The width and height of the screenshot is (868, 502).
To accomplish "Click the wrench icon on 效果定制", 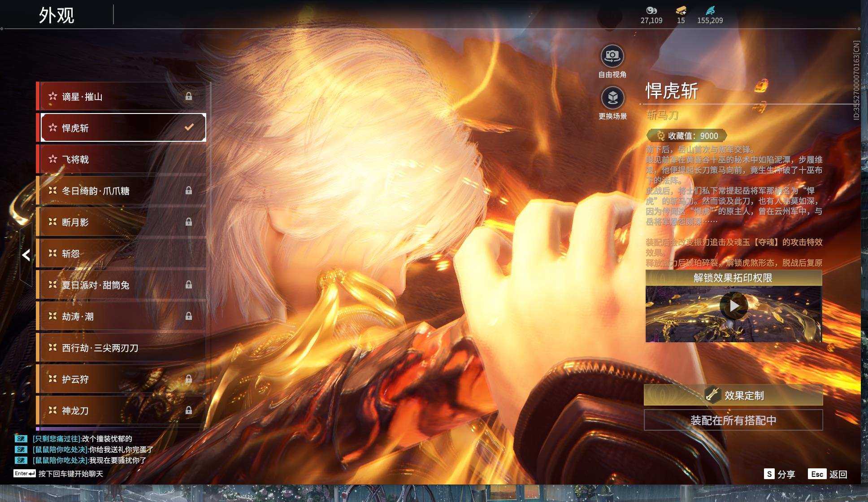I will click(712, 395).
